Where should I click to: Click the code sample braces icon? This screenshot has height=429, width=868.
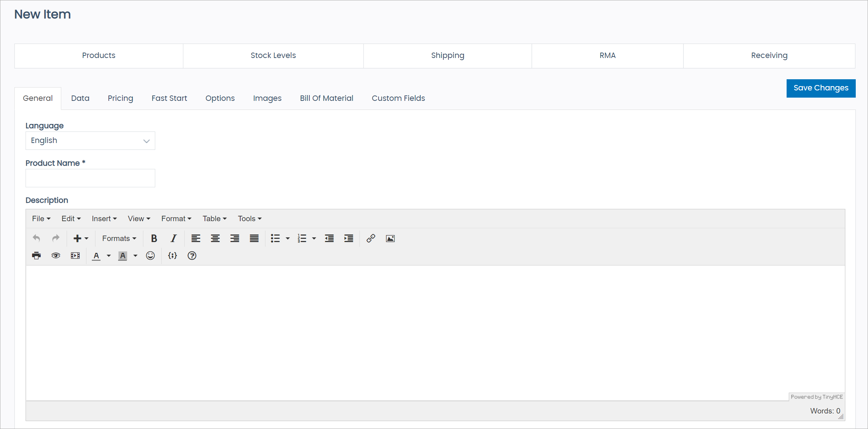(x=173, y=255)
